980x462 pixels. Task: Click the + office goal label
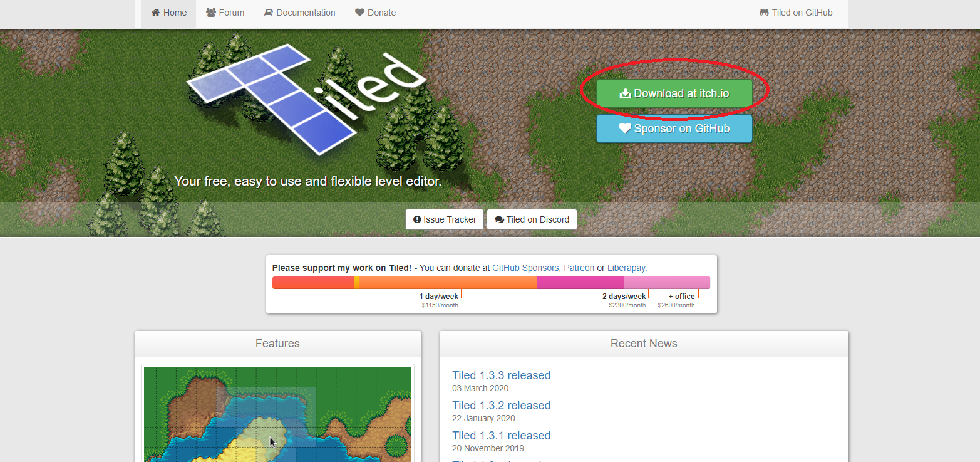681,297
